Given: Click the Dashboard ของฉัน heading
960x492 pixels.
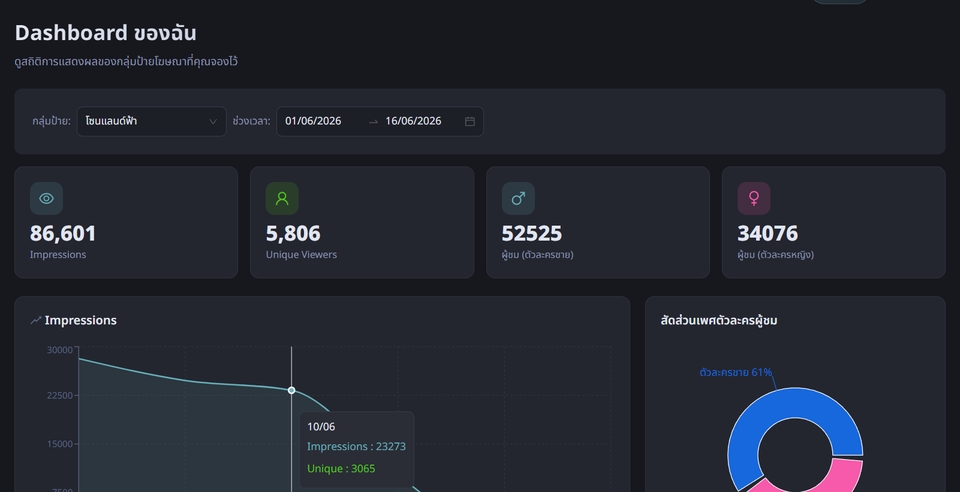Looking at the screenshot, I should point(105,33).
